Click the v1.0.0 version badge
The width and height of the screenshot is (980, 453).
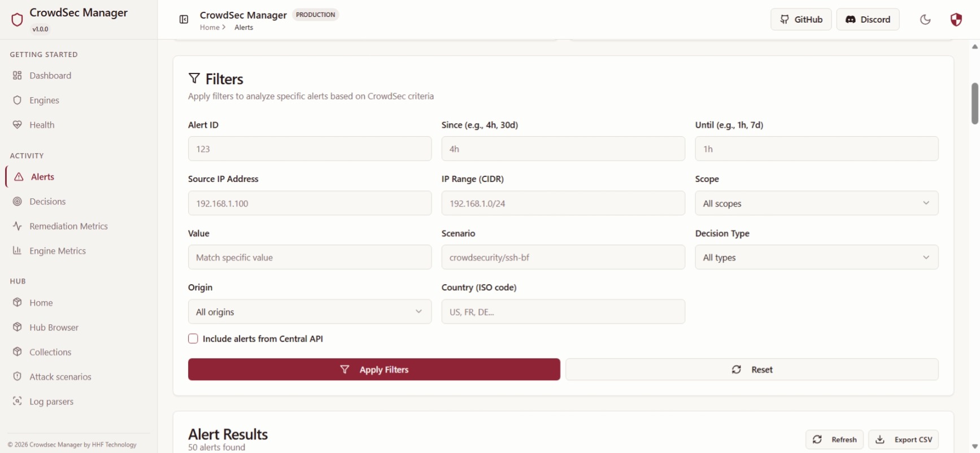[x=40, y=29]
